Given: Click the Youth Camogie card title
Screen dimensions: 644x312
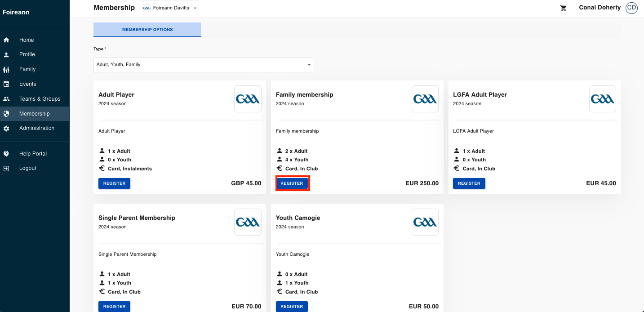Looking at the screenshot, I should tap(298, 218).
